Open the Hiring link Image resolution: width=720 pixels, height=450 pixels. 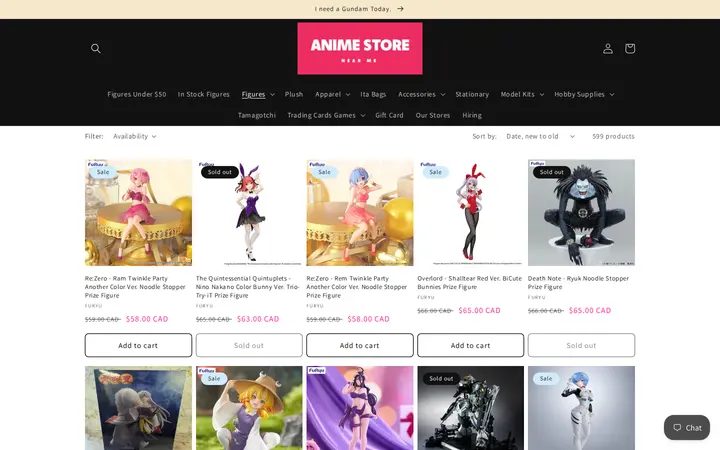472,115
